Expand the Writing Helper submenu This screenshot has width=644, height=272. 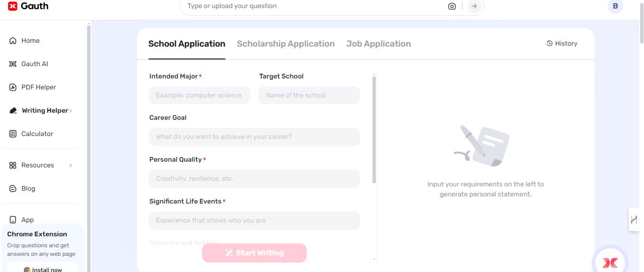pyautogui.click(x=71, y=111)
